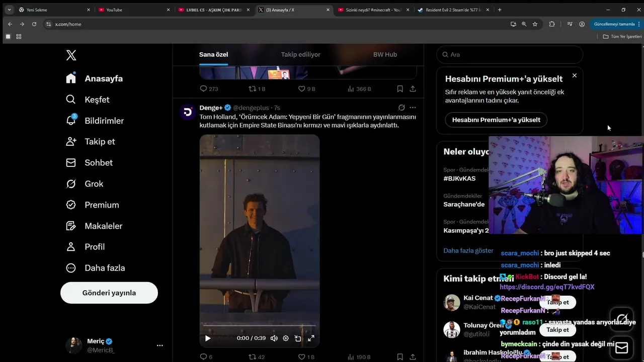644x362 pixels.
Task: Open the floating messages envelope button
Action: pos(622,347)
